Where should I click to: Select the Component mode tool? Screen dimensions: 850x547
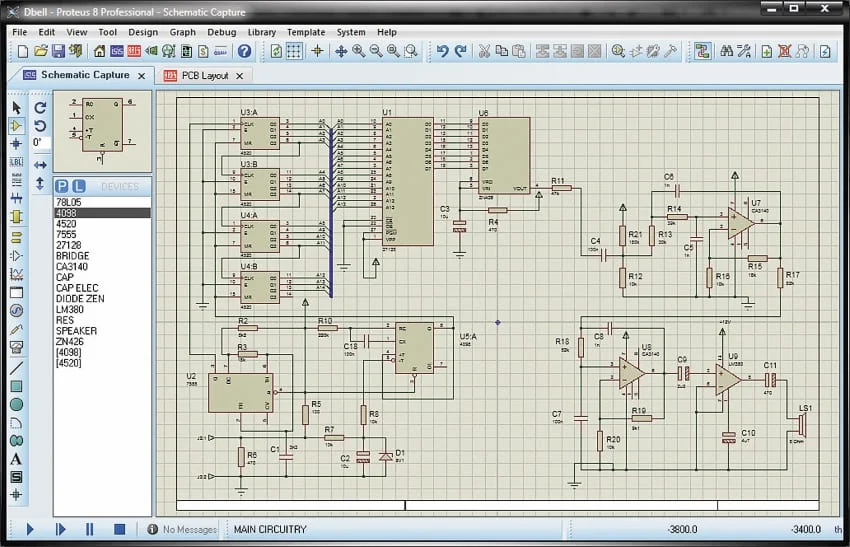pyautogui.click(x=16, y=126)
